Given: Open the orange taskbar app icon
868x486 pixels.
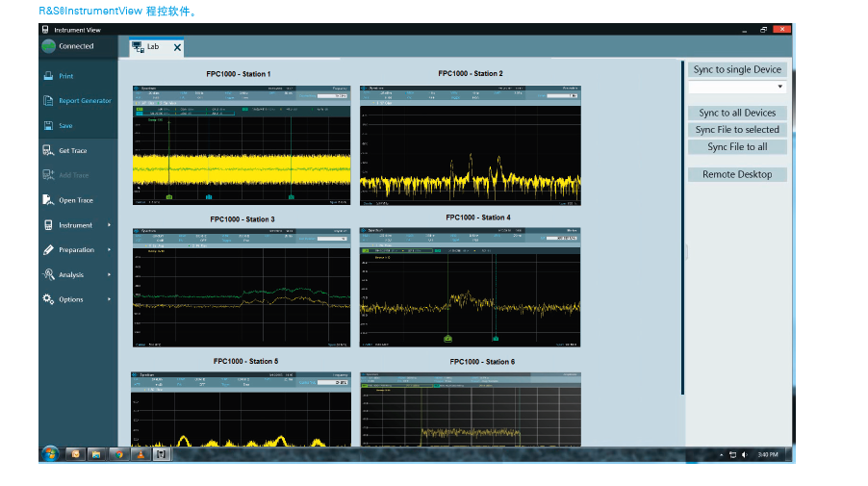Looking at the screenshot, I should point(75,454).
